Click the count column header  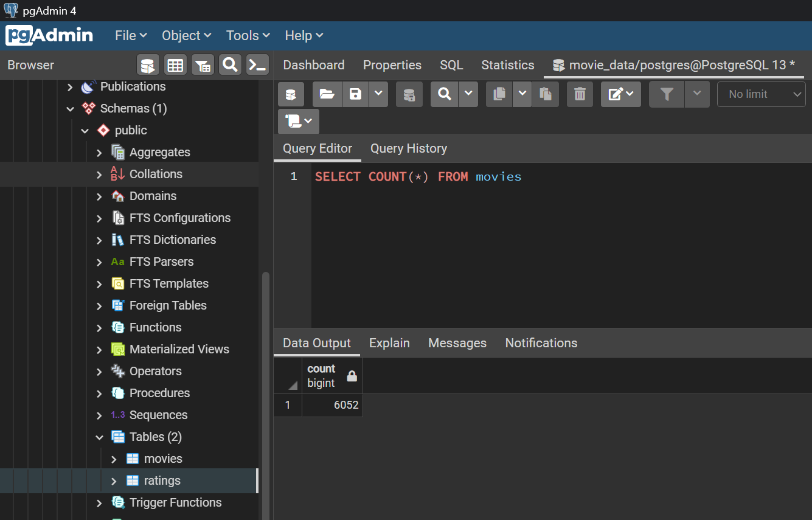pos(332,376)
